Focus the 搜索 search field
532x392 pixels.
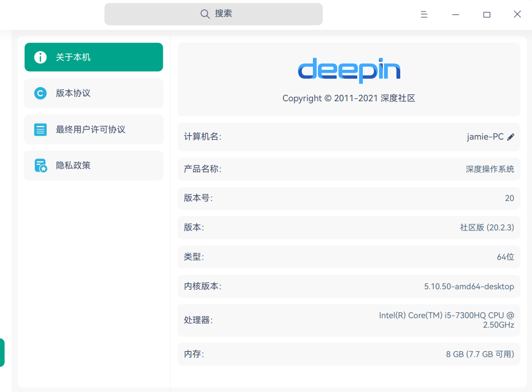click(x=214, y=14)
